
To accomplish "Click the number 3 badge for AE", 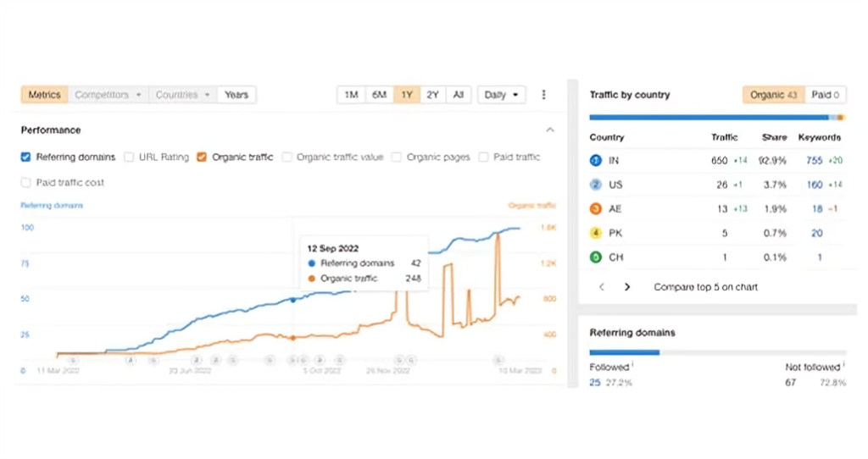I will click(x=595, y=209).
